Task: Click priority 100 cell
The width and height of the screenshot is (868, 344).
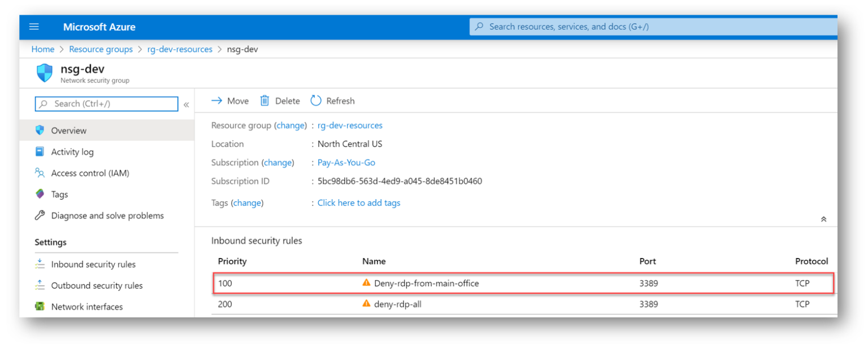Action: click(x=225, y=283)
